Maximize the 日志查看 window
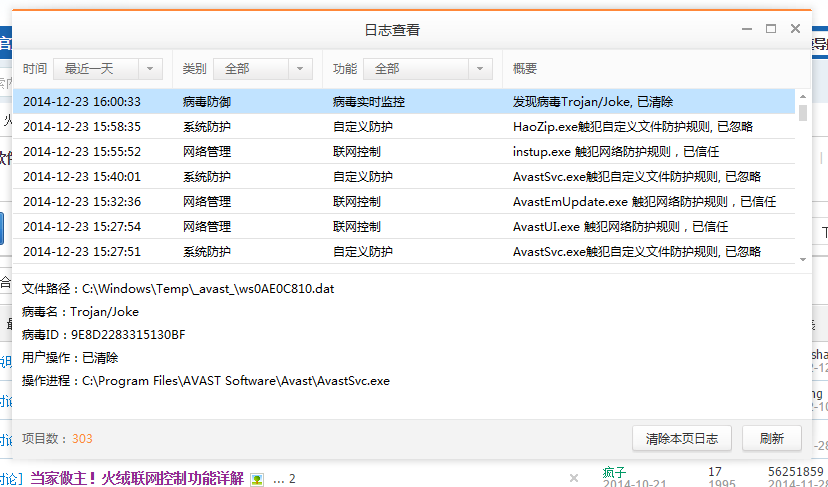Image resolution: width=828 pixels, height=487 pixels. [x=771, y=29]
